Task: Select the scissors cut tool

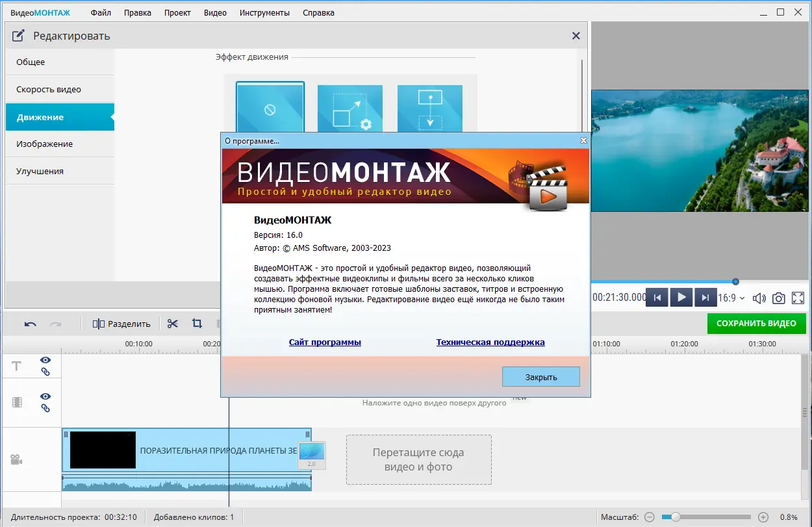Action: click(x=172, y=324)
